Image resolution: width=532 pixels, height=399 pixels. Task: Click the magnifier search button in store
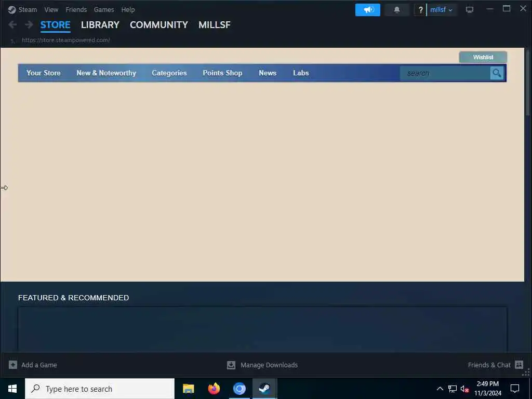[497, 73]
